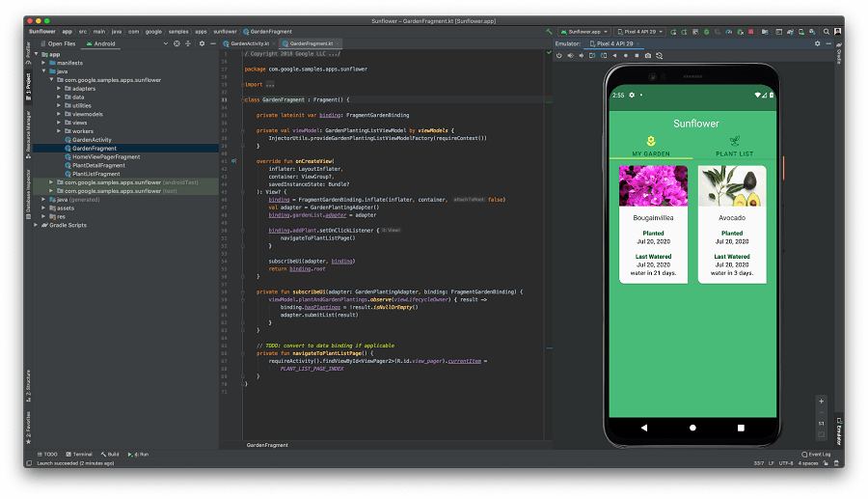Screen dimensions: 868x499
Task: Select the Android view tab
Action: [100, 43]
